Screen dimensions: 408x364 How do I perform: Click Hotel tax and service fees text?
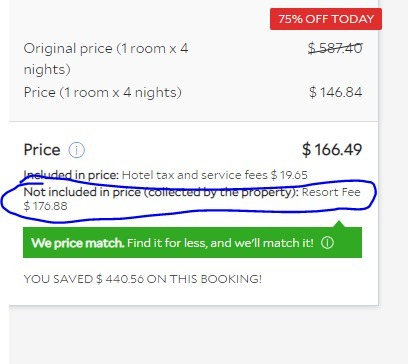pos(195,175)
